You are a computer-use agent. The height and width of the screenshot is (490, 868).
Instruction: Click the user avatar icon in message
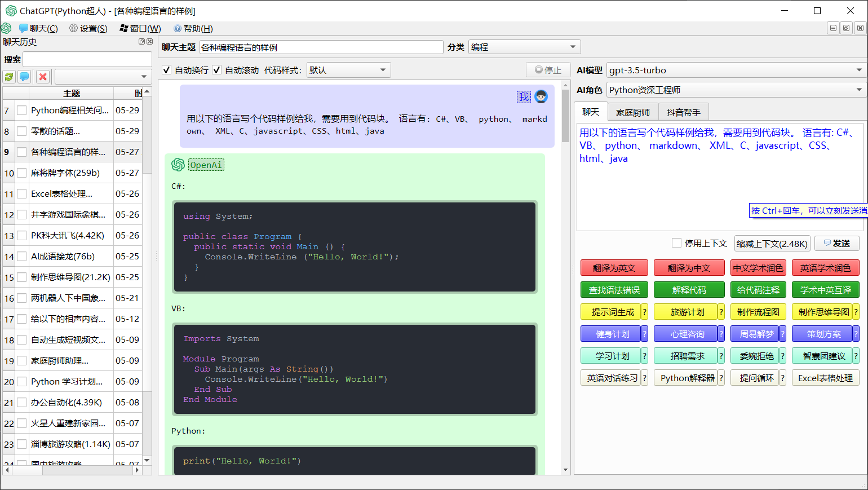(x=541, y=96)
